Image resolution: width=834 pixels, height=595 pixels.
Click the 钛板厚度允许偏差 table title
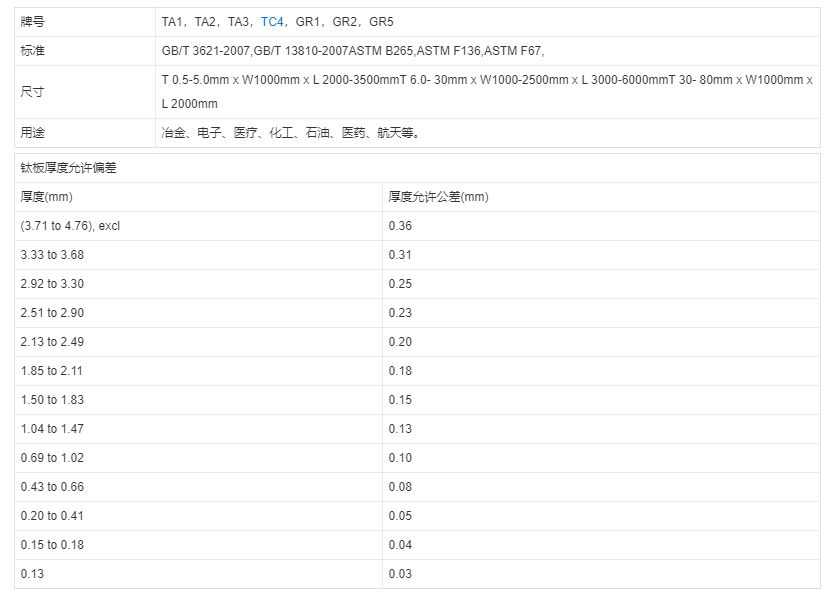coord(69,168)
